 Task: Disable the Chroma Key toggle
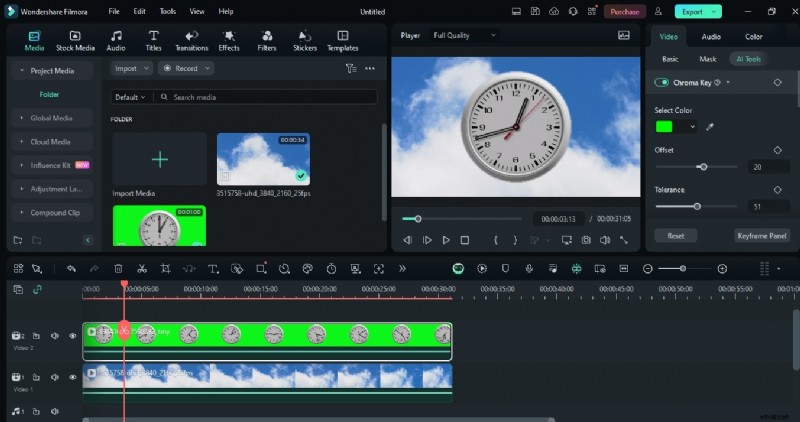[662, 82]
